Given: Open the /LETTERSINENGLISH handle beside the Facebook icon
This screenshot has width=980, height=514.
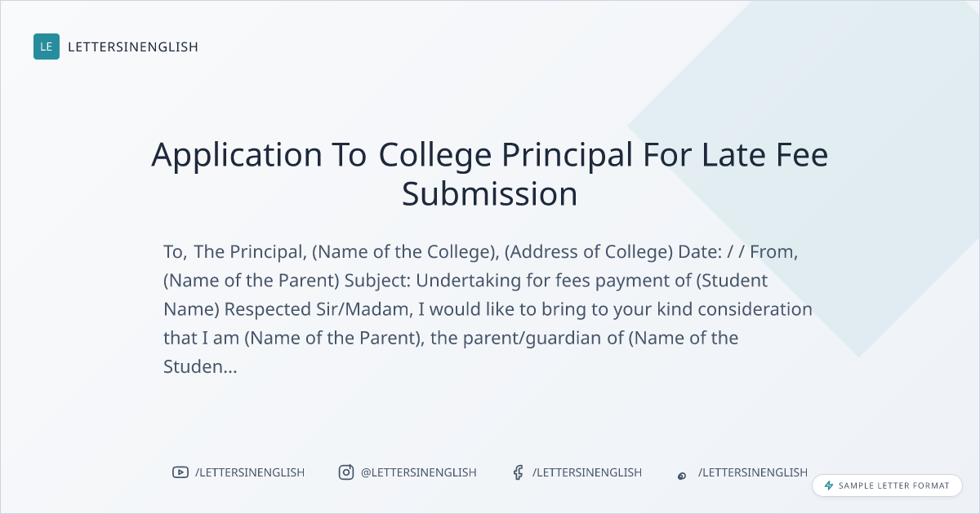Looking at the screenshot, I should (586, 472).
